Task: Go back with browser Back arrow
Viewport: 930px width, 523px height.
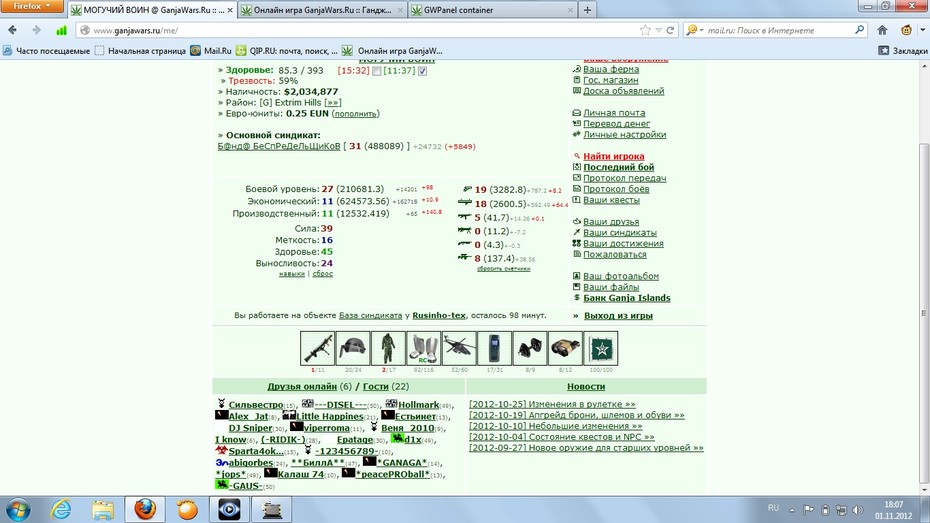Action: 12,30
